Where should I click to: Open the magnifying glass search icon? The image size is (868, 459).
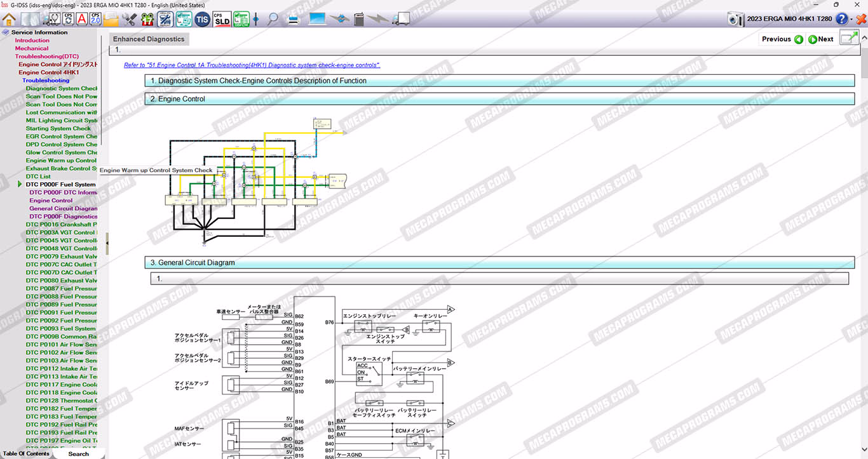tap(273, 19)
